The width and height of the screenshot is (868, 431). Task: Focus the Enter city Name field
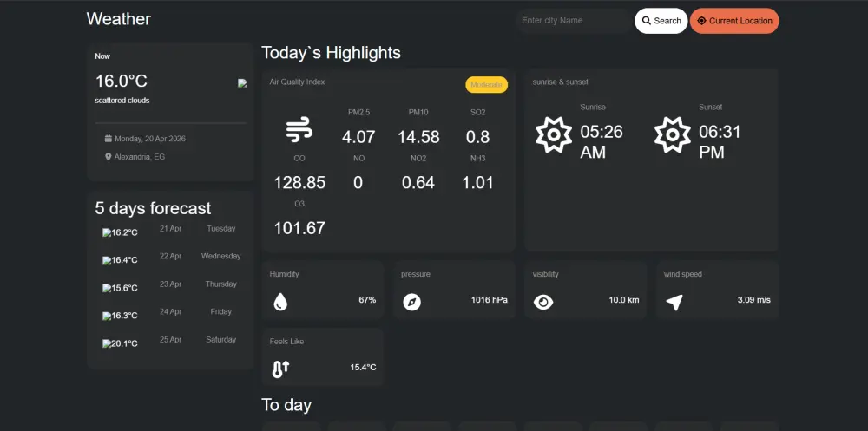(574, 21)
